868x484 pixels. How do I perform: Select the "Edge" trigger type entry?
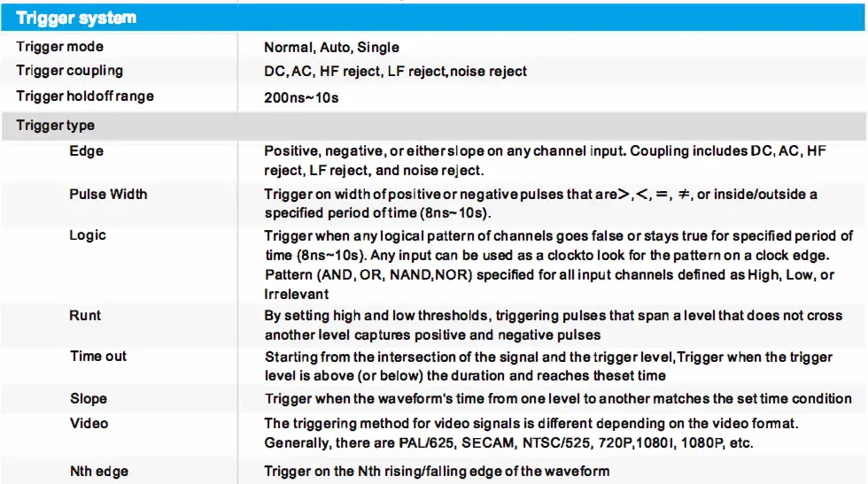pos(86,151)
